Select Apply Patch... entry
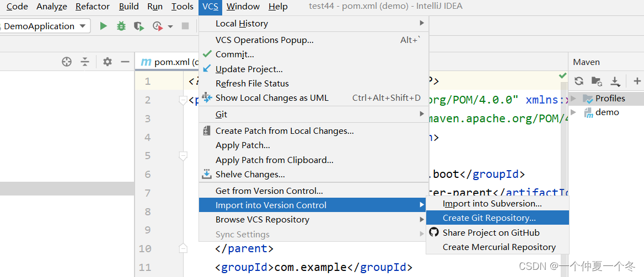 (x=314, y=146)
